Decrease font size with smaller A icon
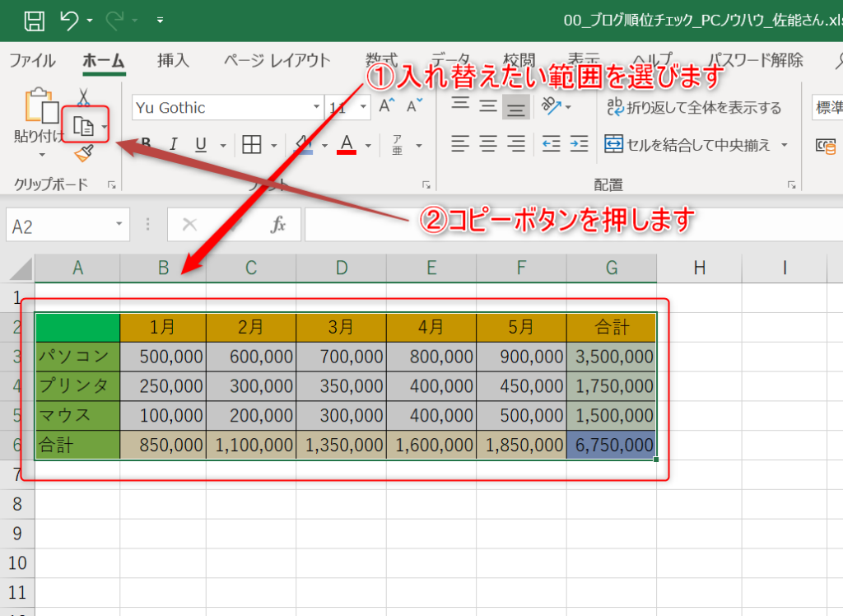Image resolution: width=843 pixels, height=616 pixels. 414,106
